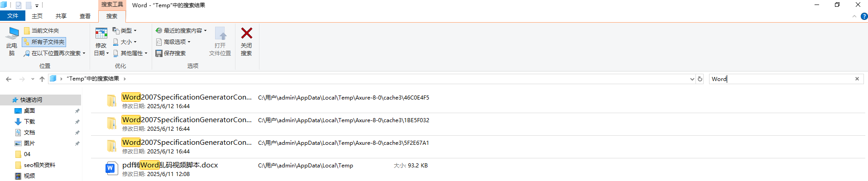Click the Save Search (保存搜索) icon
This screenshot has height=181, width=868.
click(x=159, y=53)
